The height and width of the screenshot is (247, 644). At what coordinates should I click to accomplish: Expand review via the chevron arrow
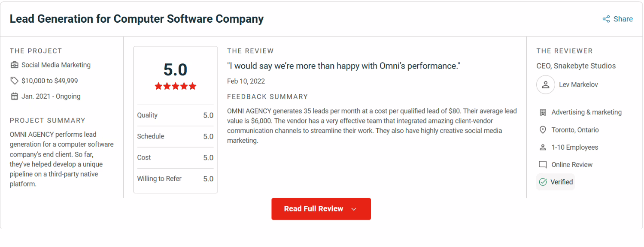tap(354, 209)
